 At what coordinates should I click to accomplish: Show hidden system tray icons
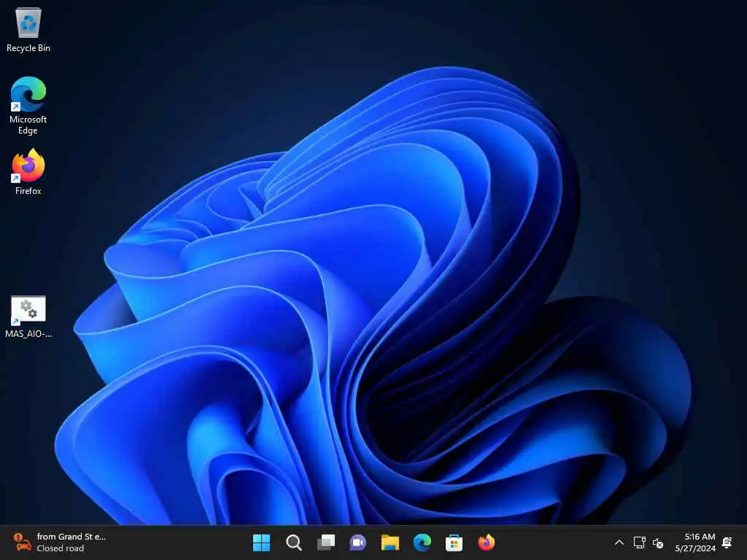[619, 542]
